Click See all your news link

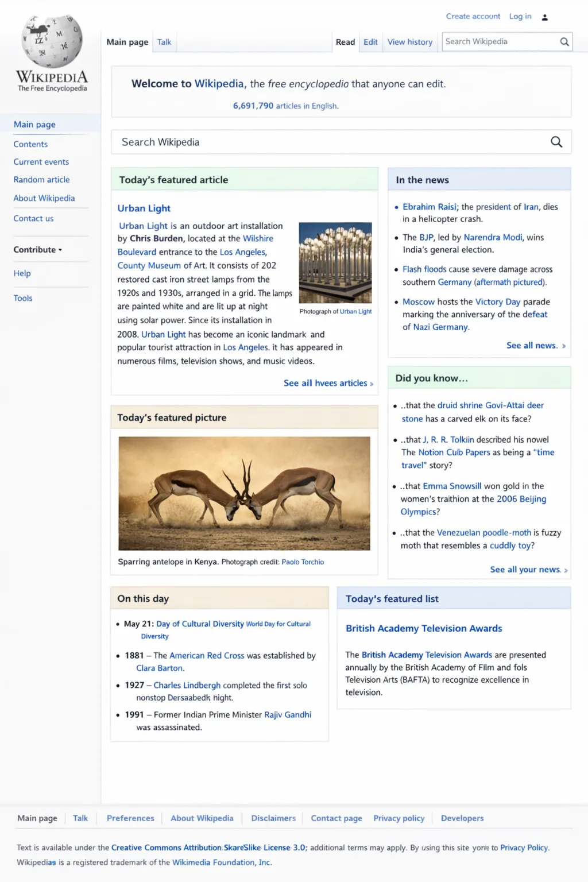[x=529, y=569]
